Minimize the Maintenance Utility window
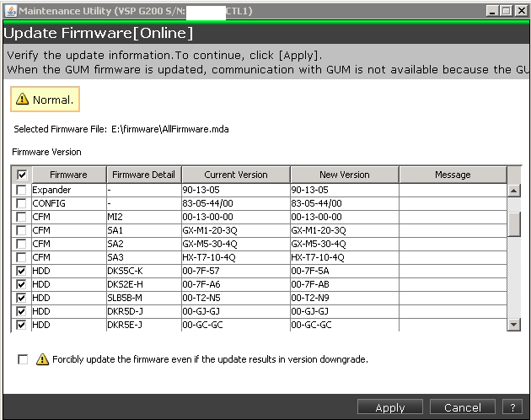531x420 pixels. coord(492,11)
